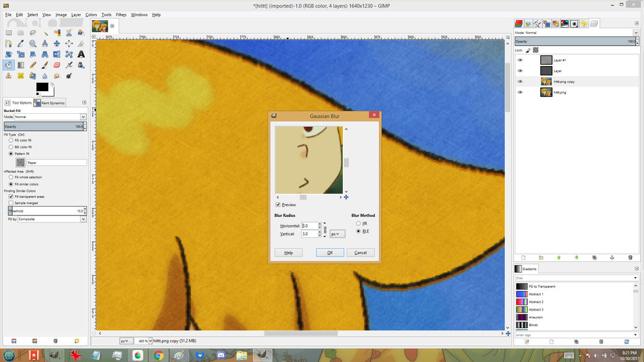Viewport: 644px width, 362px height.
Task: Pick the Pencil tool
Action: point(33,65)
